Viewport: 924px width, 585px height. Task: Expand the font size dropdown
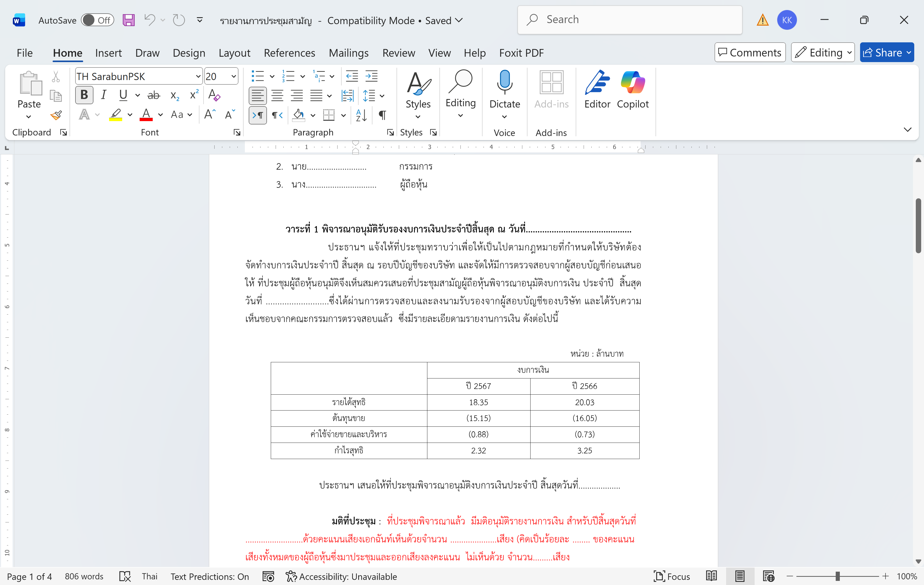(233, 76)
